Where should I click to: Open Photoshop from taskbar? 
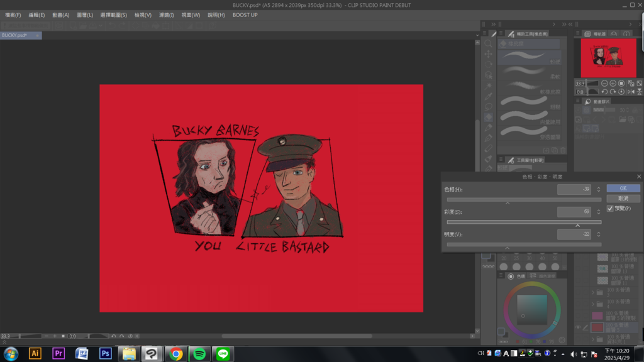[105, 353]
